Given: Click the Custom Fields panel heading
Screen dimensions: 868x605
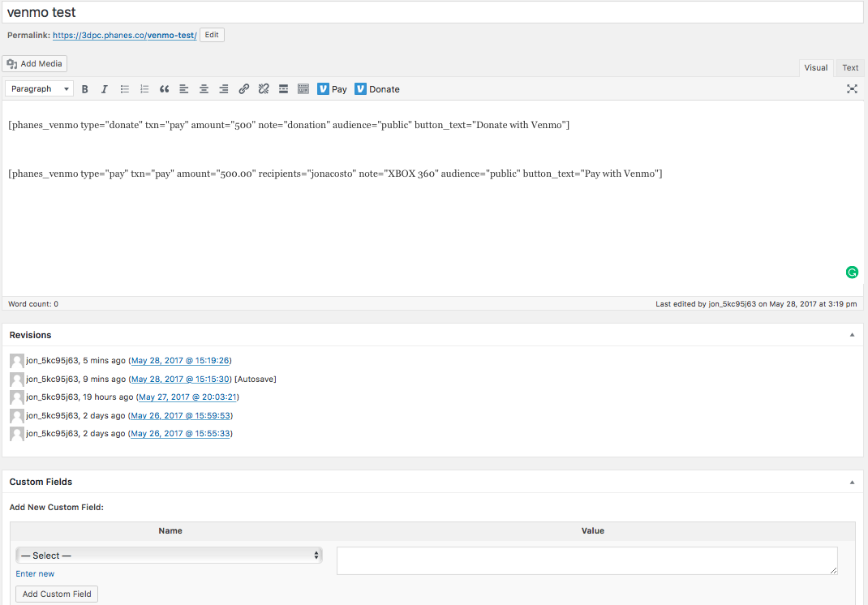Looking at the screenshot, I should 41,482.
